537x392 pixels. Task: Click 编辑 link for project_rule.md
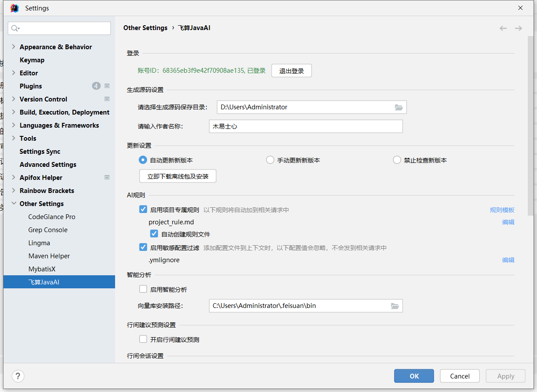(x=508, y=222)
